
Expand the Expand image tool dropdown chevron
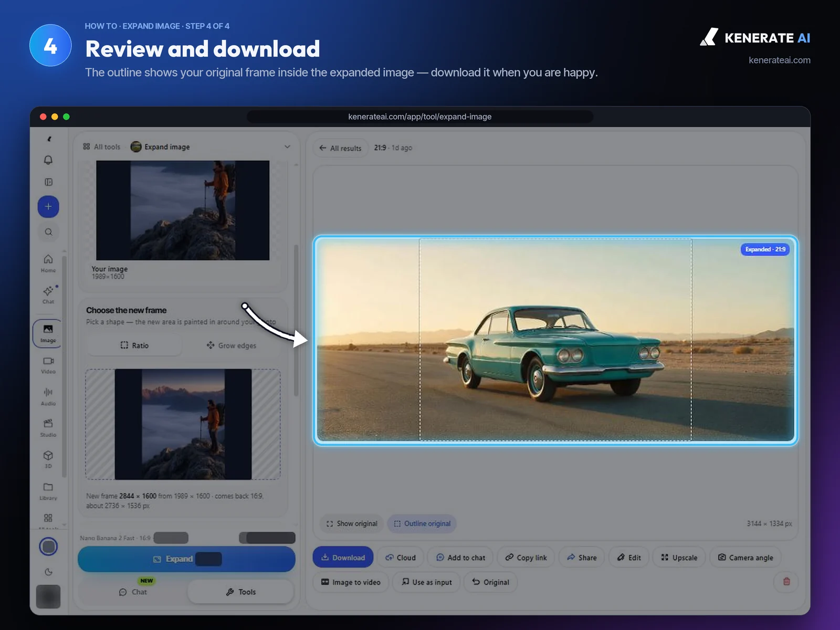(287, 147)
